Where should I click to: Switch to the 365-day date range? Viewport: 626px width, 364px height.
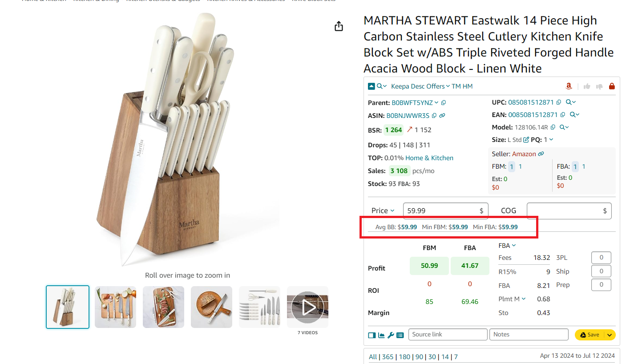click(388, 356)
